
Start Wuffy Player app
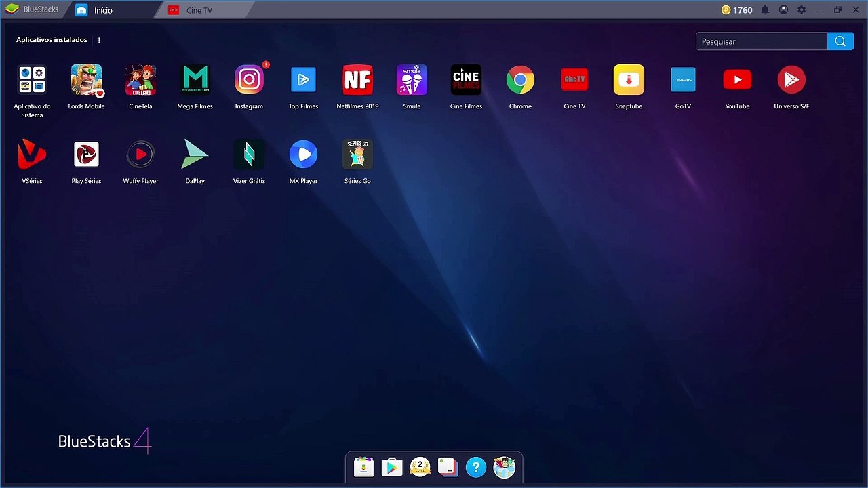pos(140,155)
